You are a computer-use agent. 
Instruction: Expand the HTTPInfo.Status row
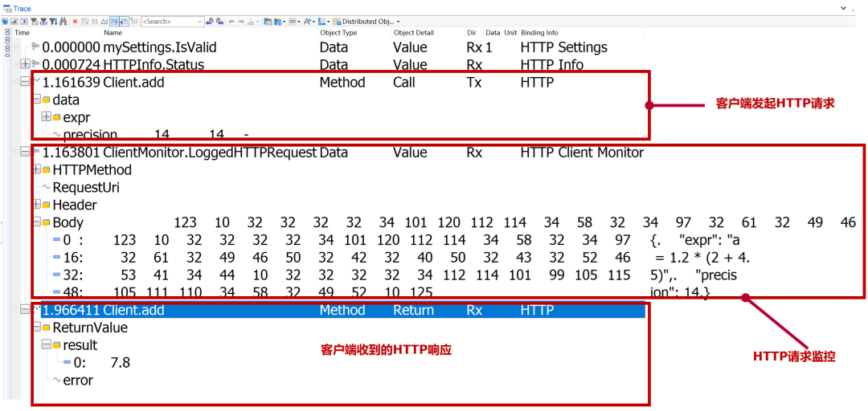pyautogui.click(x=24, y=65)
